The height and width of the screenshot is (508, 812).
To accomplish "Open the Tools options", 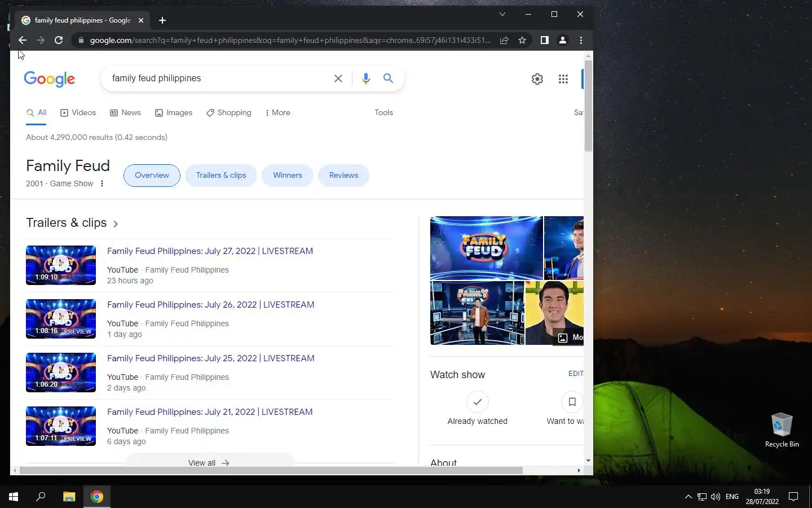I will 383,112.
